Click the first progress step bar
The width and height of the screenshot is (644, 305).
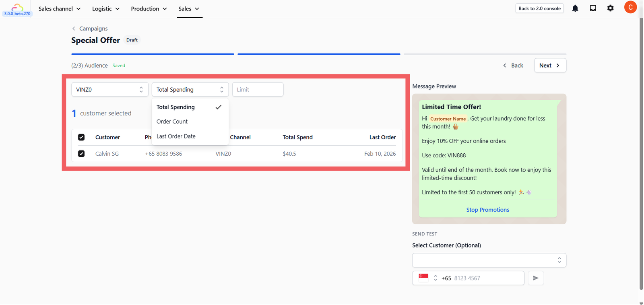(153, 54)
